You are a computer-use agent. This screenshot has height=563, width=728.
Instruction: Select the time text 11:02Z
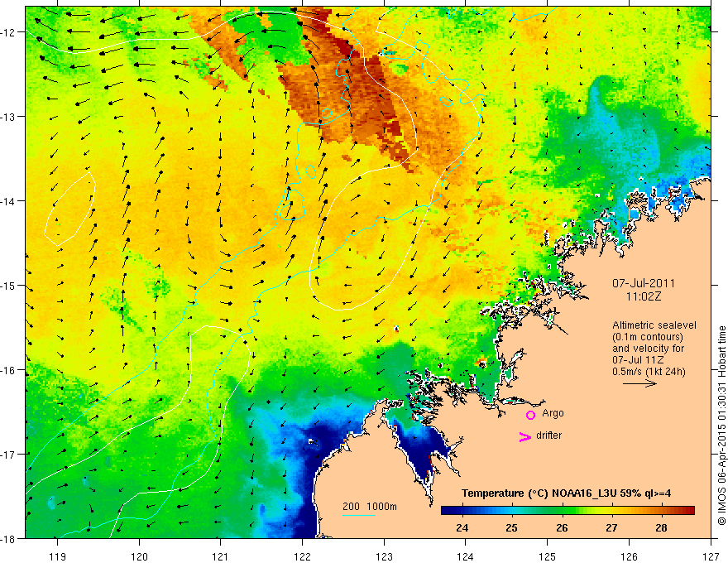click(644, 296)
